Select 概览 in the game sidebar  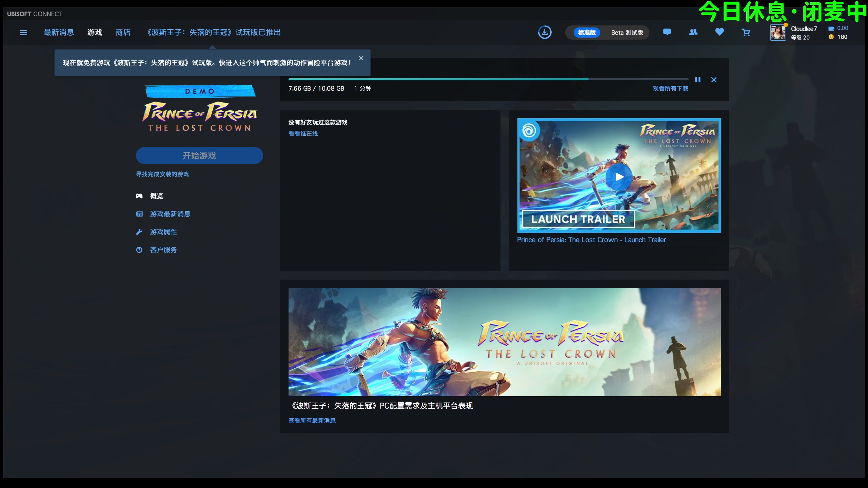coord(157,196)
